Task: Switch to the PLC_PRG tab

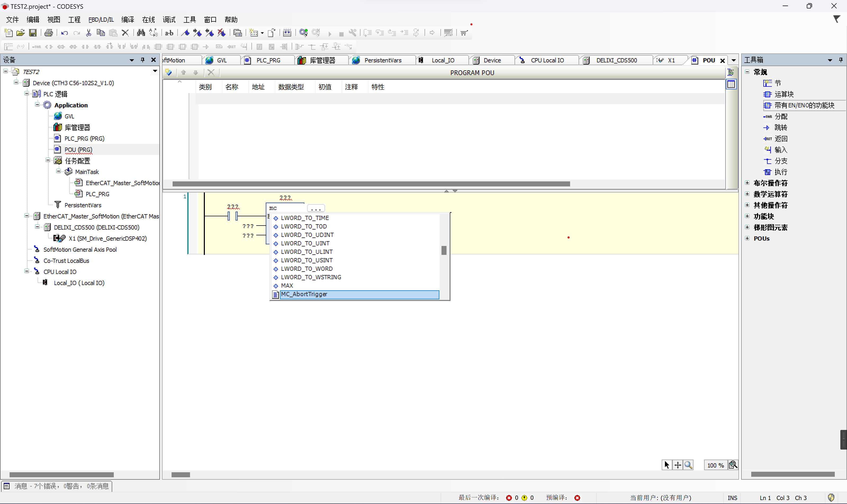Action: click(268, 60)
